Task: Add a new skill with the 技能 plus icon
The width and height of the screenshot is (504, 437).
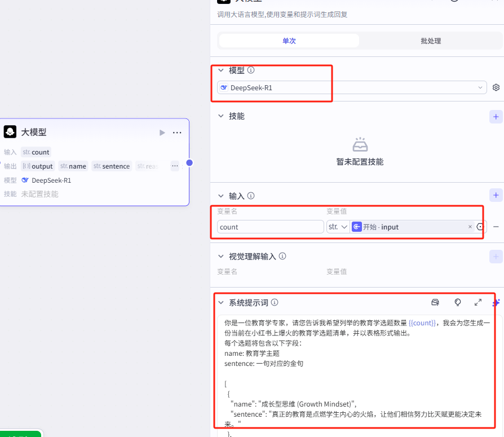Action: point(496,116)
